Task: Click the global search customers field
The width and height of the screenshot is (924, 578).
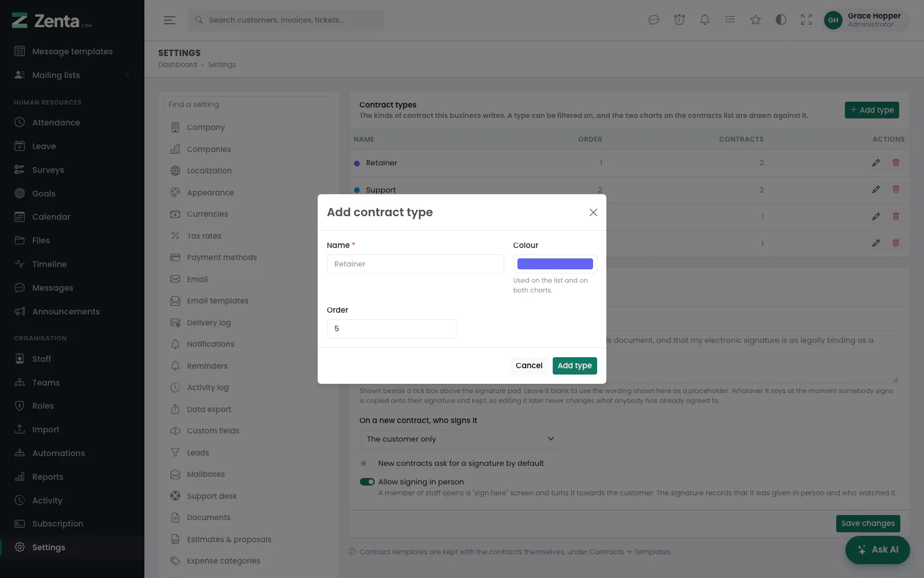Action: click(286, 20)
